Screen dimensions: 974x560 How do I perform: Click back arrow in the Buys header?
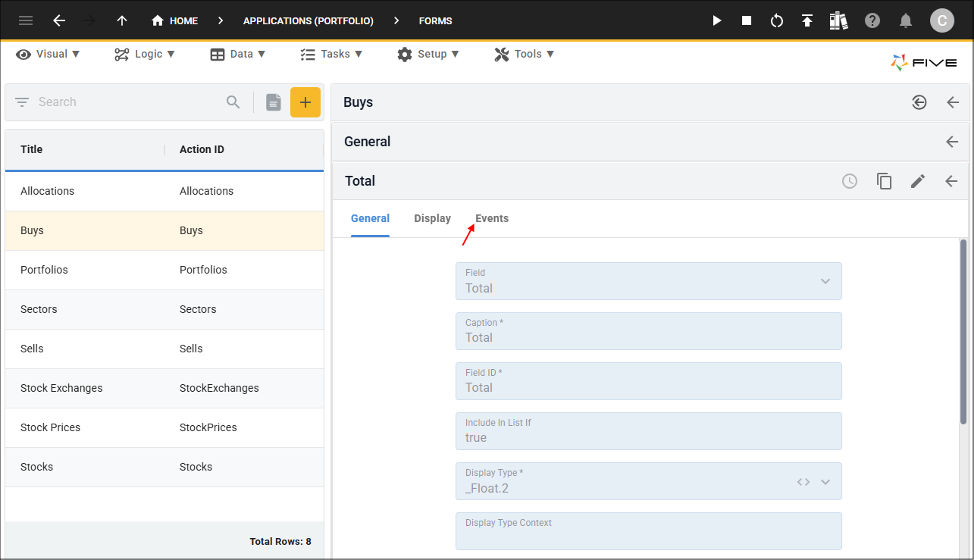953,102
